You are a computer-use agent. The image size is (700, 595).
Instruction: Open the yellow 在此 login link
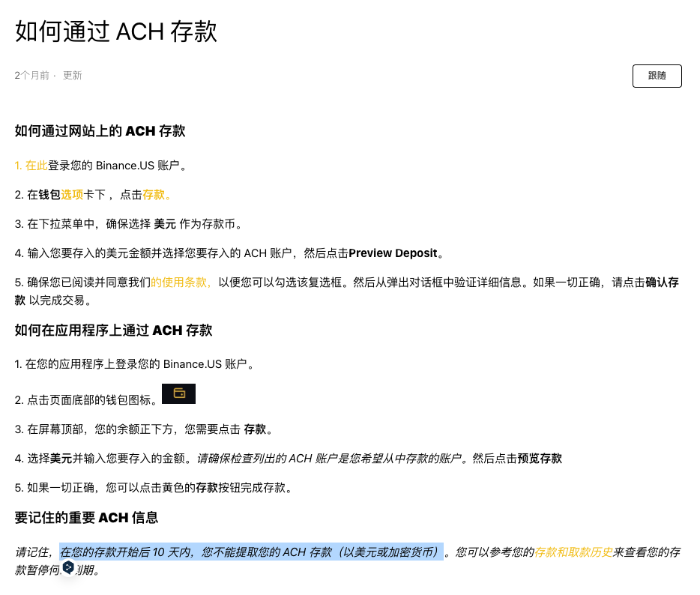37,166
